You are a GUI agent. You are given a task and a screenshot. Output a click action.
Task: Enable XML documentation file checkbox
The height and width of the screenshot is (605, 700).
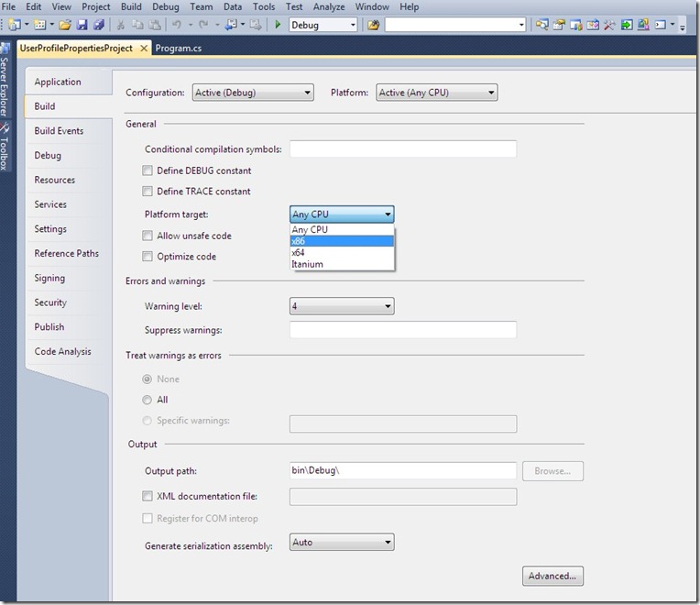point(147,496)
